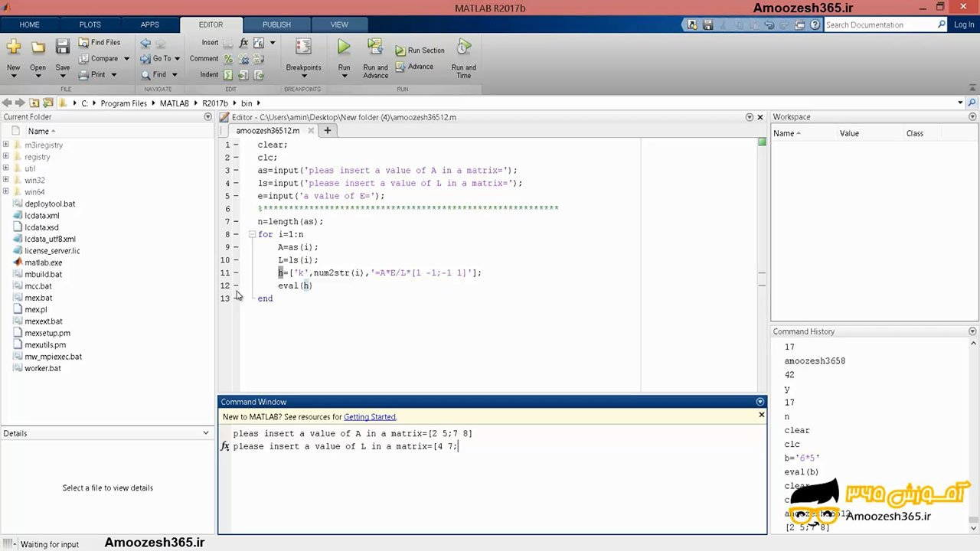Sort Workspace by the Value column
Screen dimensions: 980x551
tap(849, 133)
